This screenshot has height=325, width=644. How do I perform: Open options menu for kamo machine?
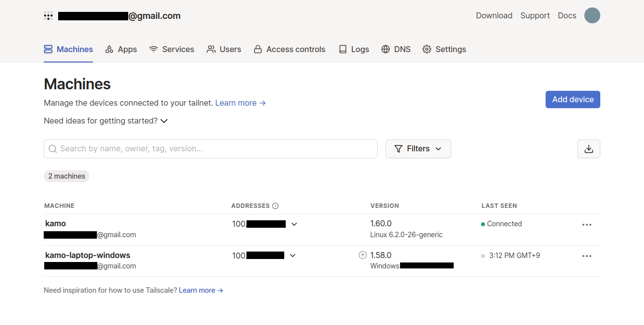(587, 225)
